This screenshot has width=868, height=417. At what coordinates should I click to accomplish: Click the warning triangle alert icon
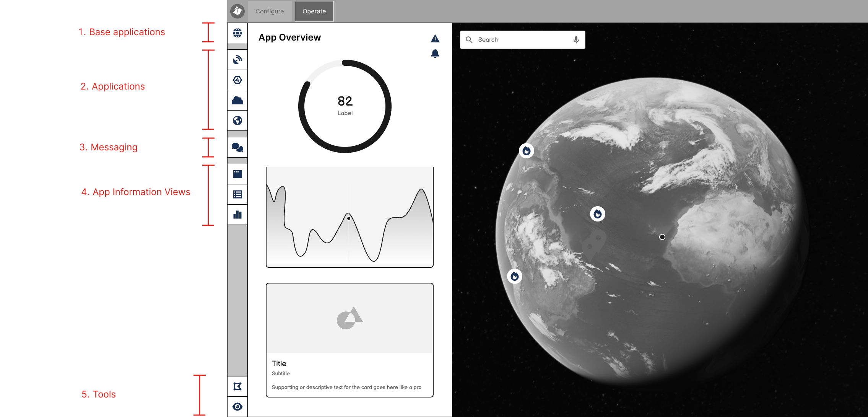(435, 39)
